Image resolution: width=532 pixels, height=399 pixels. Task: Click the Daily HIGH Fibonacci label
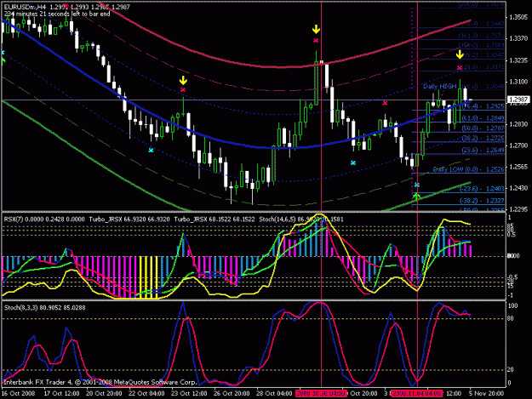tap(440, 87)
